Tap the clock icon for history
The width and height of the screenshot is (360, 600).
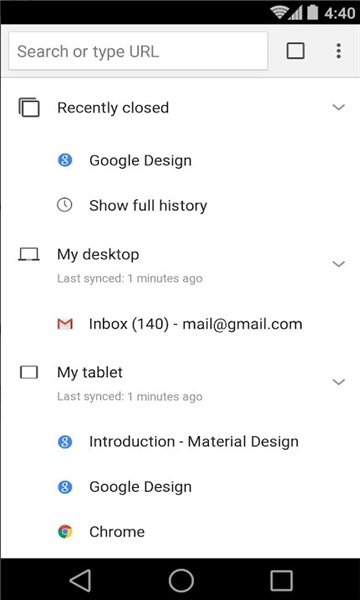[64, 205]
